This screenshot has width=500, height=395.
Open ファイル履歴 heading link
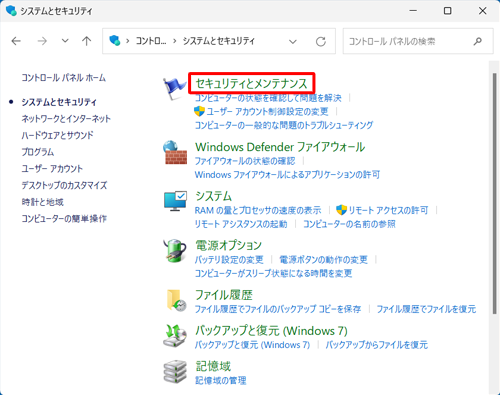tap(224, 295)
